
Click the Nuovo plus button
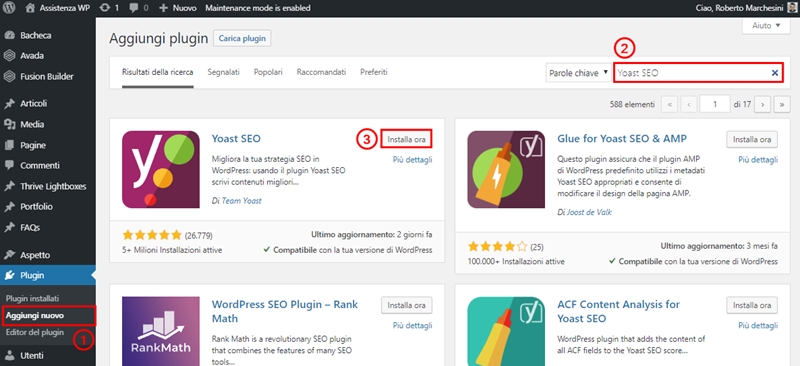178,8
